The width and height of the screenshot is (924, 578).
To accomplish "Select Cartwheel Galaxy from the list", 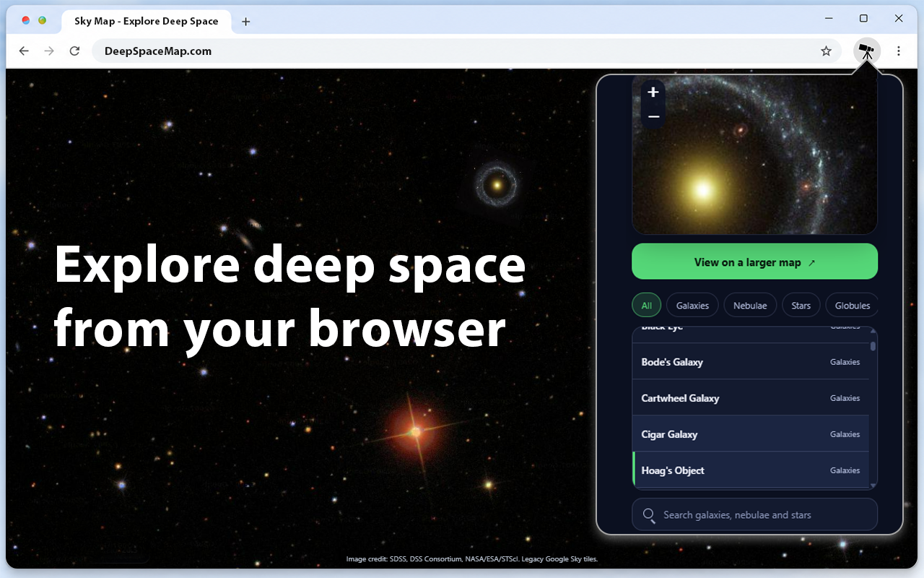I will (x=751, y=397).
